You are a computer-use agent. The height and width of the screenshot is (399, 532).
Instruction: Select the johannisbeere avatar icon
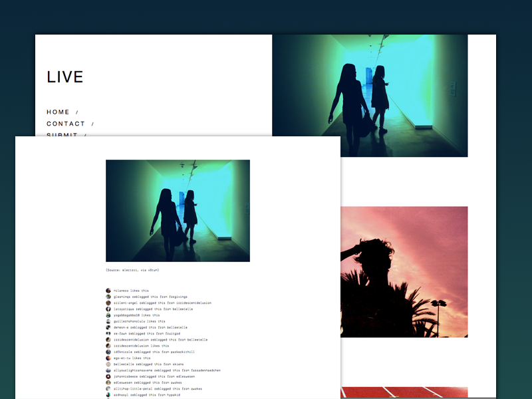[x=108, y=376]
